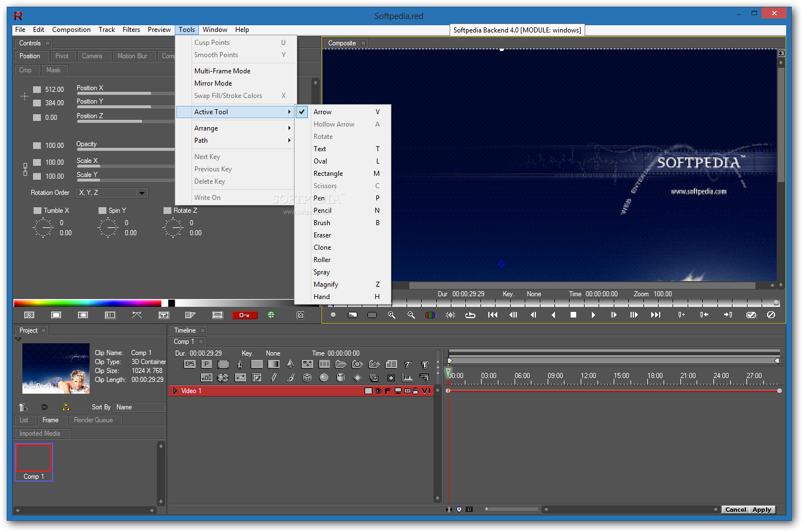Screen dimensions: 803x532
Task: Open the Filters menu
Action: (132, 30)
